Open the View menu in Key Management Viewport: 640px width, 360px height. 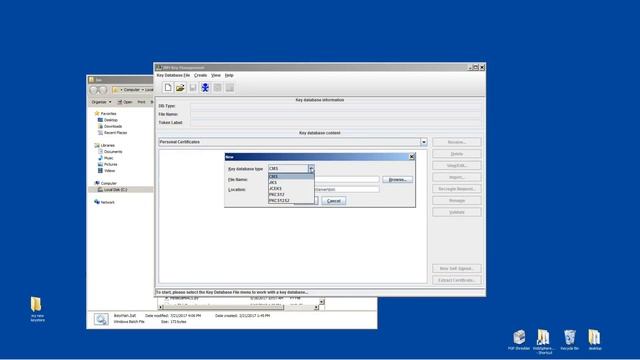point(216,76)
